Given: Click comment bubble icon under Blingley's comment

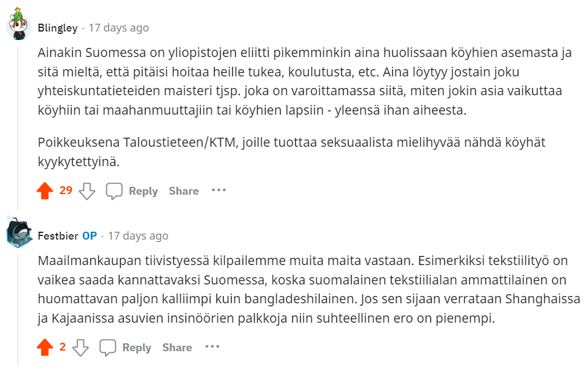Looking at the screenshot, I should coord(114,191).
